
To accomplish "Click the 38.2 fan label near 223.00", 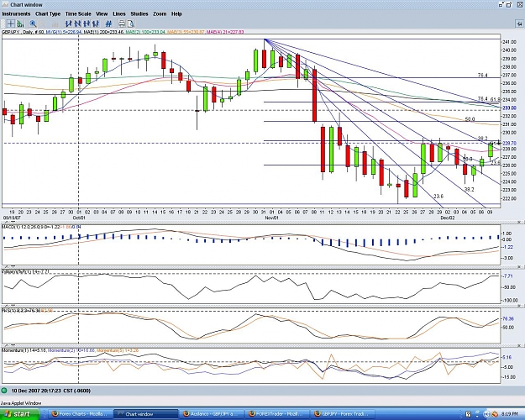I will coord(469,189).
